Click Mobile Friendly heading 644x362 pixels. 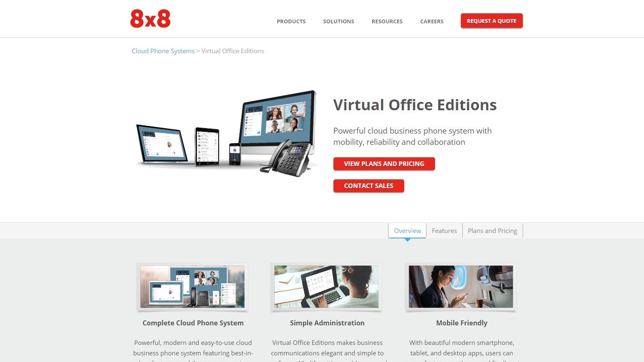pos(462,323)
